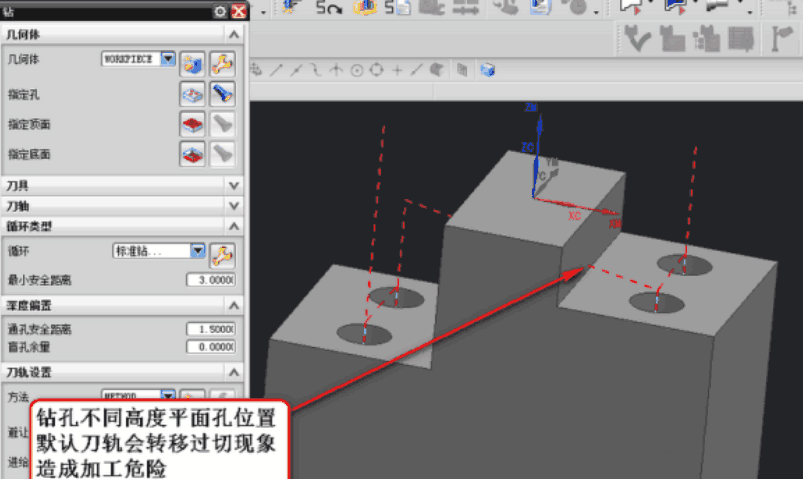
Task: Click the greyed flag post icon at far right
Action: click(x=781, y=39)
